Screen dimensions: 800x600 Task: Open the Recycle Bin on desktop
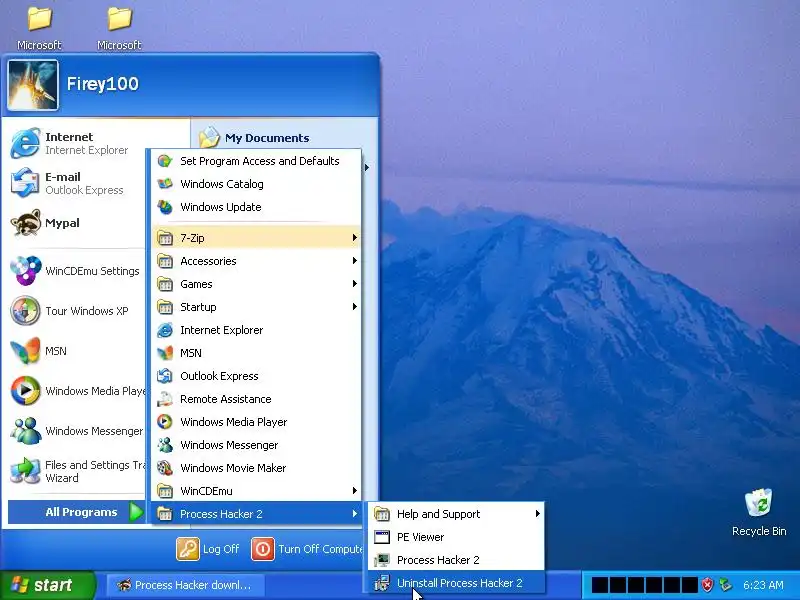click(x=759, y=512)
